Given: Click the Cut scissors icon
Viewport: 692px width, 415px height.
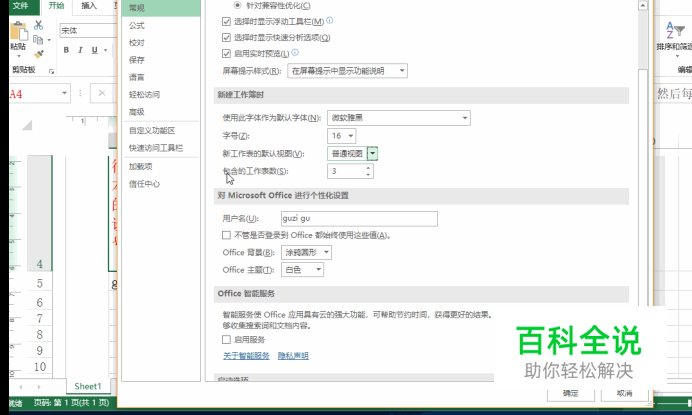Looking at the screenshot, I should coord(38,25).
